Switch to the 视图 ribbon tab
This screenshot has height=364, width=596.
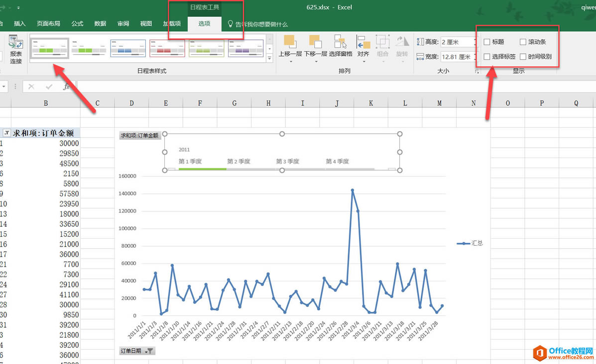click(146, 23)
